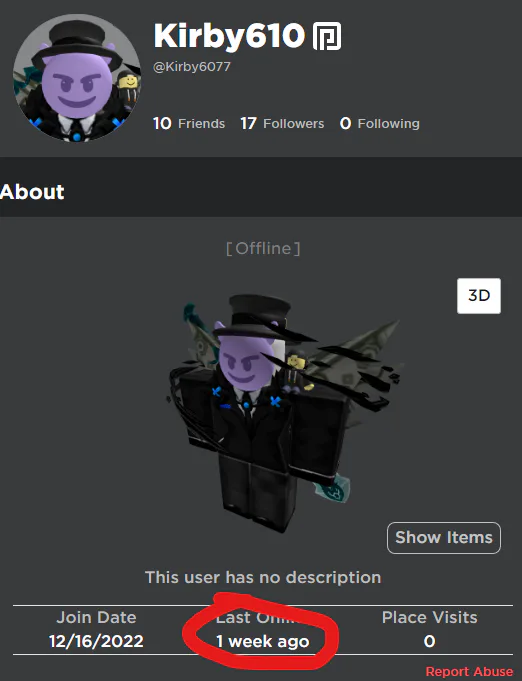522x681 pixels.
Task: Click the Premium badge icon beside Kirby610
Action: click(x=327, y=36)
